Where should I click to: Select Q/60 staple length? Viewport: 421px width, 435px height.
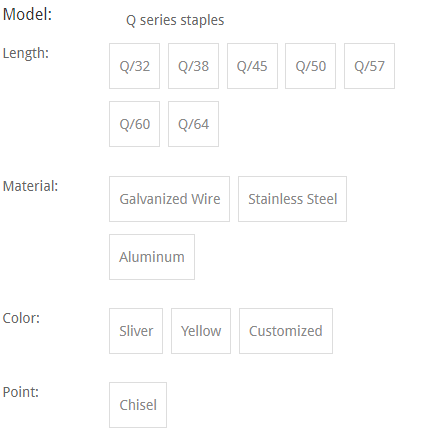[134, 124]
